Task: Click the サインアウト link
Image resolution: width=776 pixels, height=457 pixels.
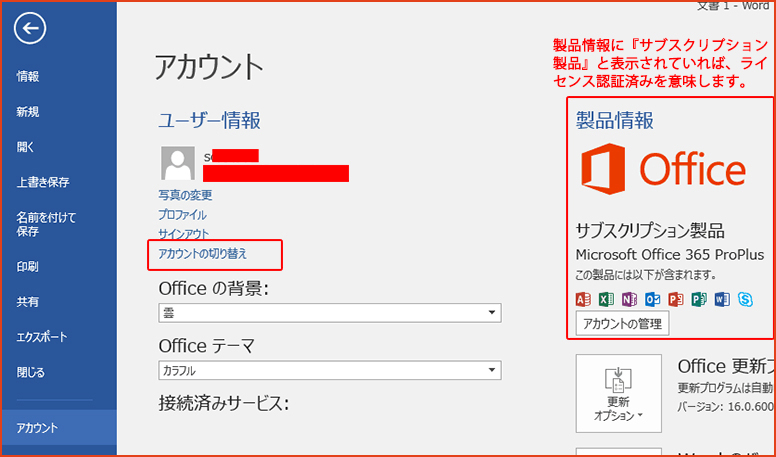Action: pyautogui.click(x=184, y=233)
